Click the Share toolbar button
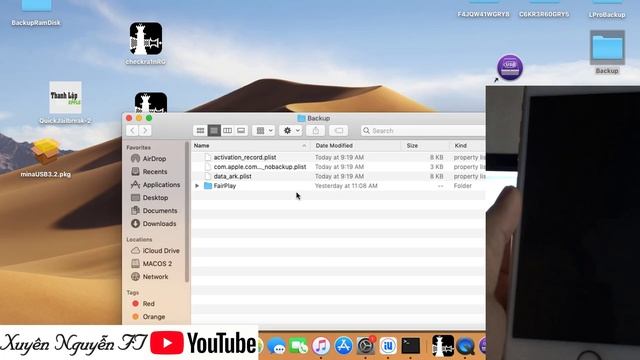Image resolution: width=640 pixels, height=360 pixels. click(x=316, y=131)
